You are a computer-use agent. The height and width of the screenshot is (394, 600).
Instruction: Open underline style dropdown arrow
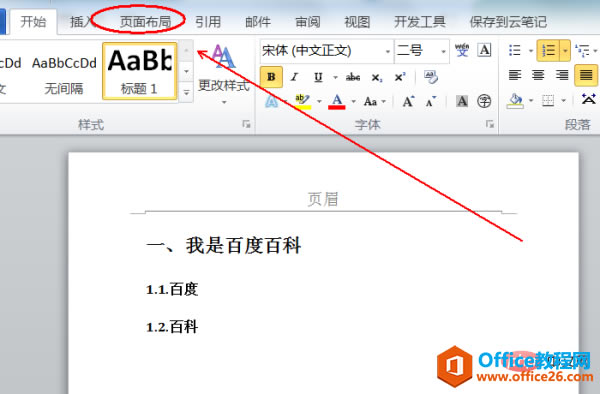pos(335,78)
